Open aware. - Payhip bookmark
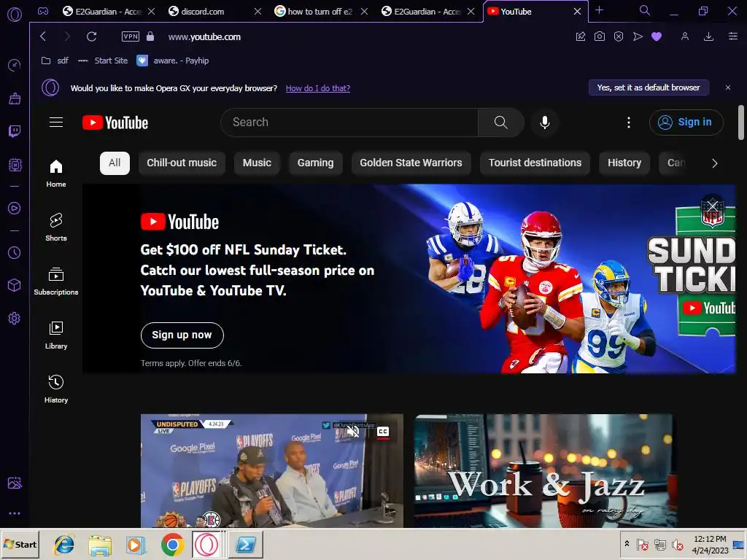This screenshot has width=747, height=560. 173,61
